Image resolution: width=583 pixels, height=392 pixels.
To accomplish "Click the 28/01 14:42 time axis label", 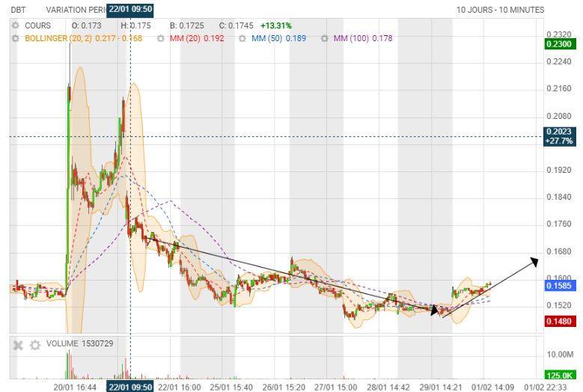I will coord(388,388).
